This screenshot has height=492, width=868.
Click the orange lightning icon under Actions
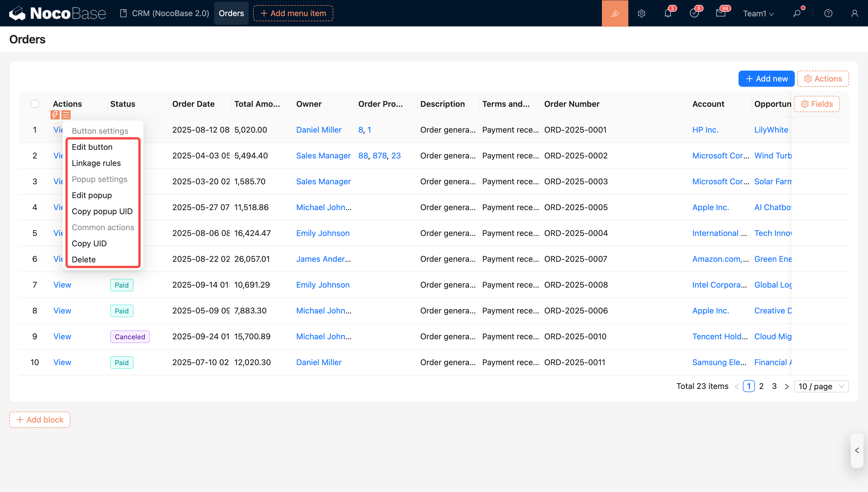coord(55,115)
